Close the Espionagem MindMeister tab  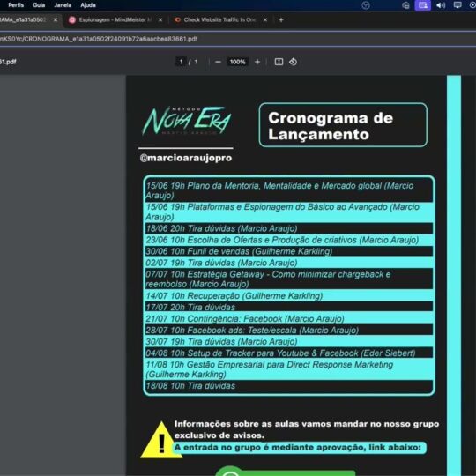pyautogui.click(x=160, y=20)
